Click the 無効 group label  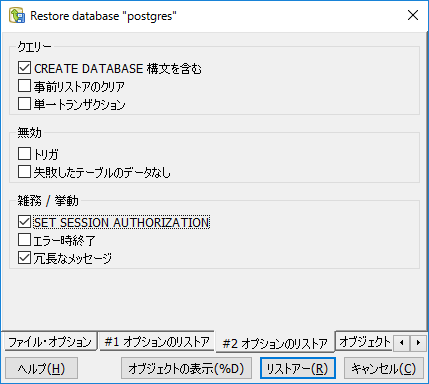(30, 133)
